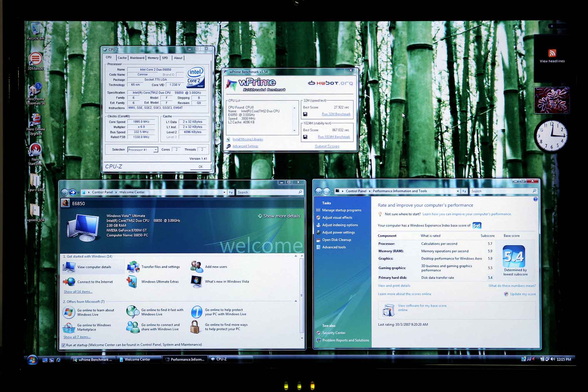Click OK button in CPU-Z
Screen dimensions: 588x392
(201, 167)
